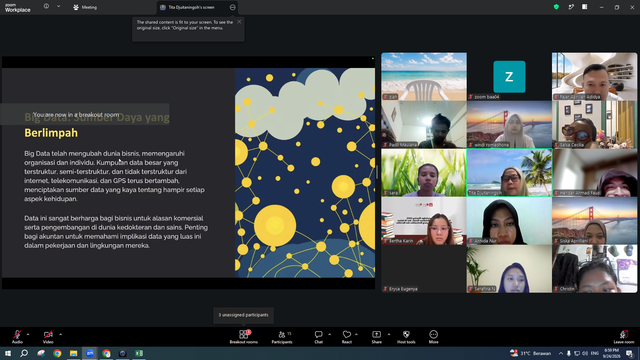Select Eryca Eugenya blank tile
Image resolution: width=640 pixels, height=360 pixels.
(x=424, y=269)
